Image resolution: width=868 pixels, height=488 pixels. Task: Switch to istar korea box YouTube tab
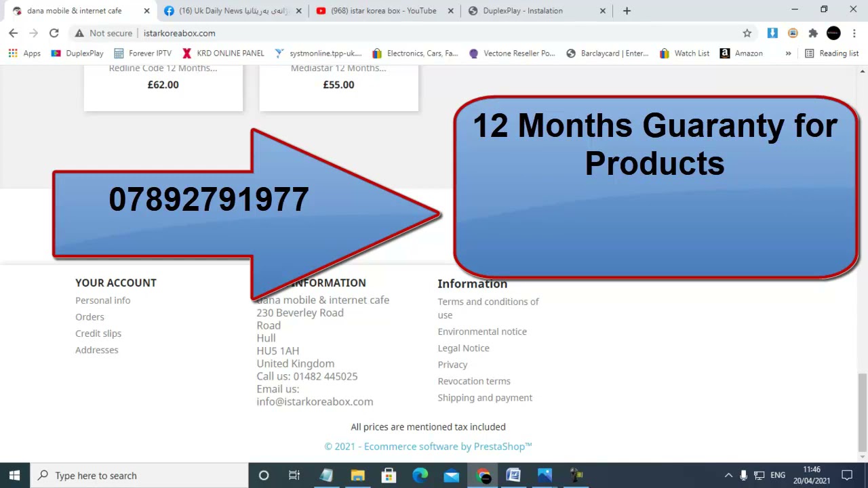(384, 11)
